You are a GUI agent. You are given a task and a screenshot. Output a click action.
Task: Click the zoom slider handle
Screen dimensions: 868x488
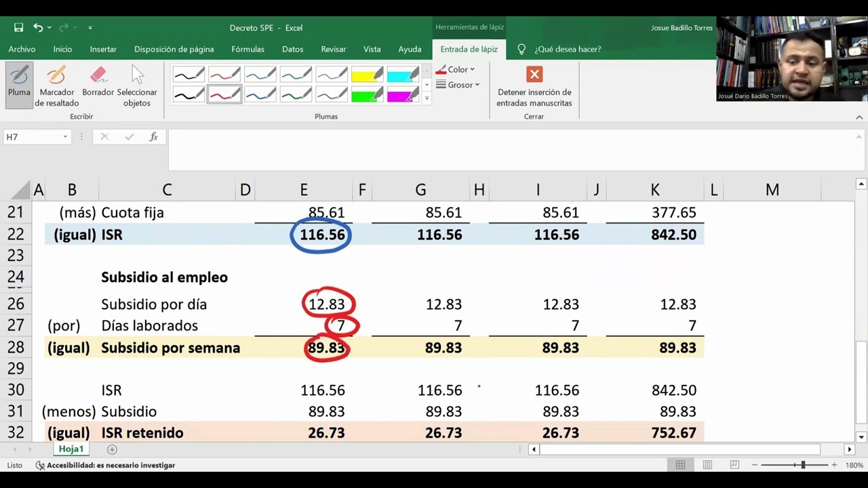click(803, 465)
